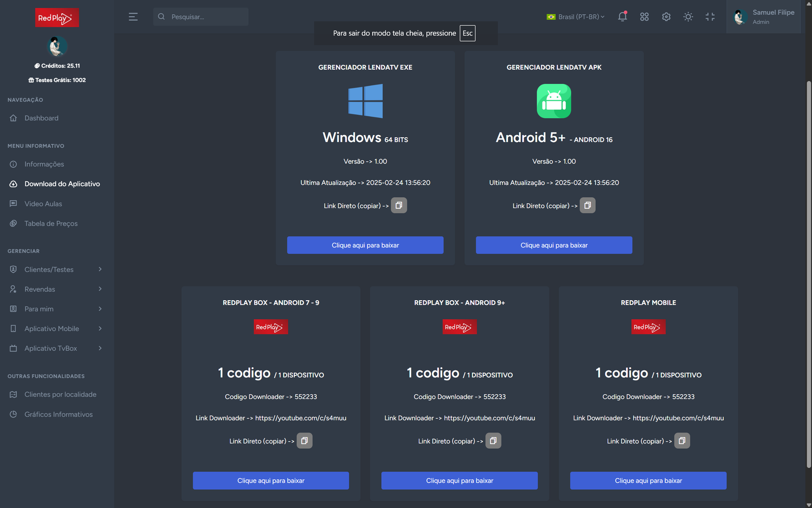Open the notifications bell icon
The image size is (812, 508).
point(622,17)
